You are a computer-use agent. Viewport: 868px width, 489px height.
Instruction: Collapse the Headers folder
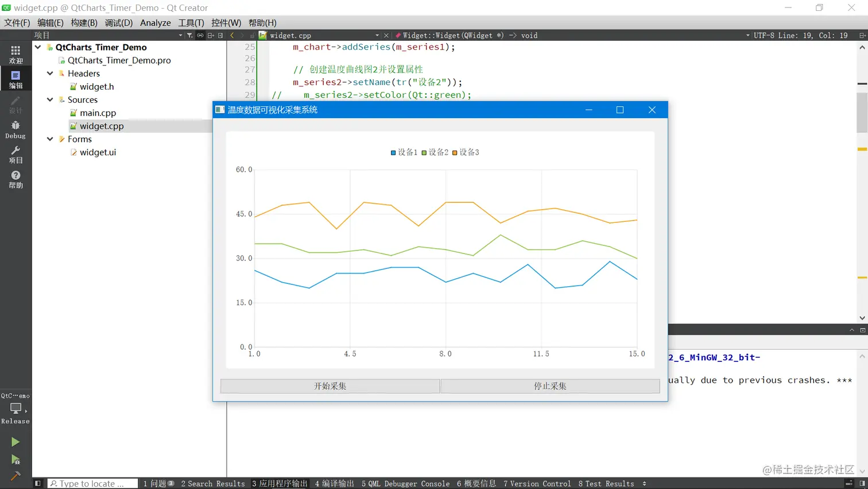(50, 74)
